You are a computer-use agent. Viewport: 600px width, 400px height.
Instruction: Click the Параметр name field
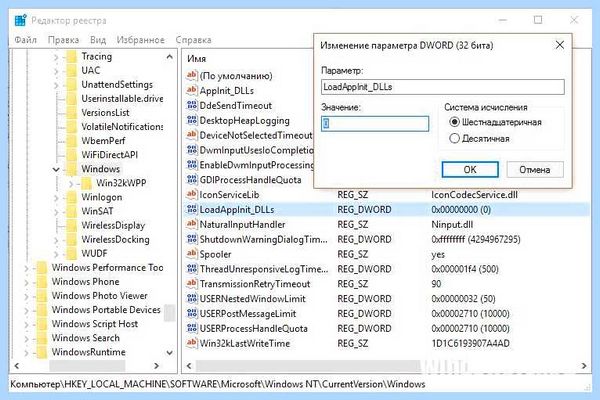[x=443, y=87]
